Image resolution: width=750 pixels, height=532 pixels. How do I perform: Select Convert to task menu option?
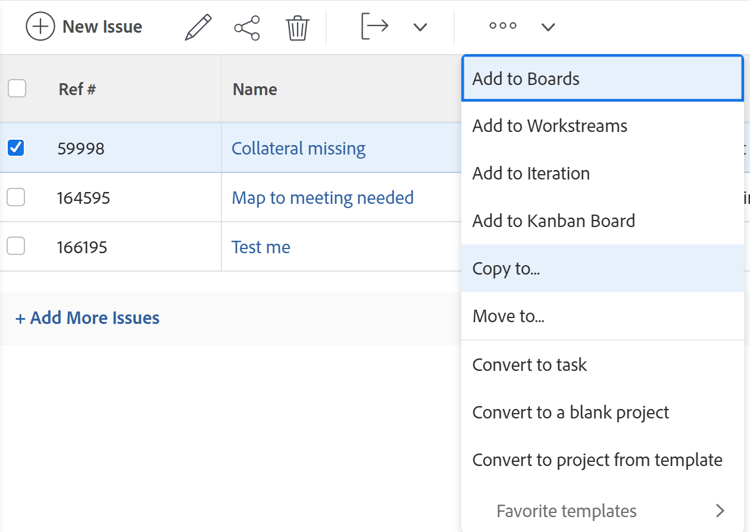click(x=529, y=365)
